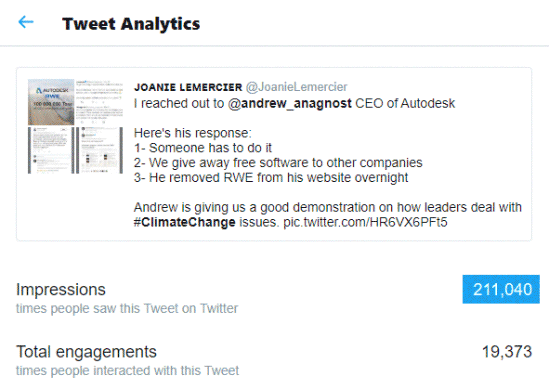The width and height of the screenshot is (549, 389).
Task: Open the @andrew_anagnost mention
Action: (290, 103)
